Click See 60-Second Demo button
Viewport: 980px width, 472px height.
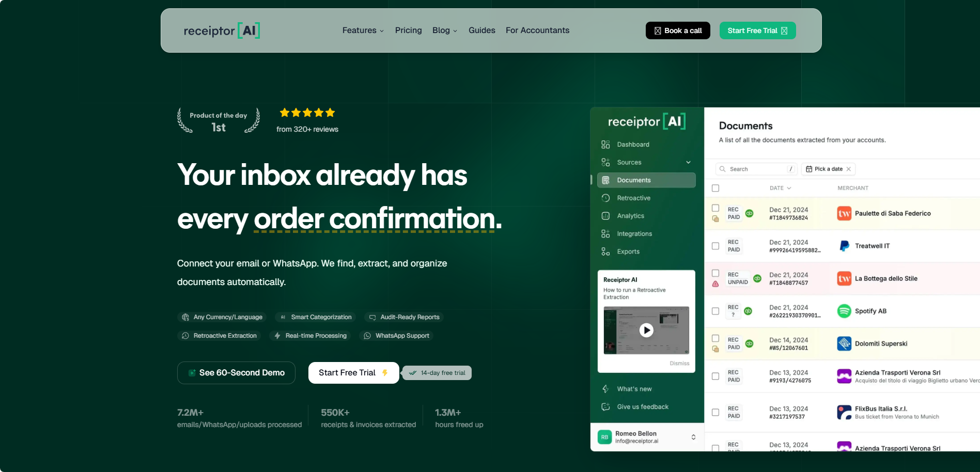[x=236, y=373]
